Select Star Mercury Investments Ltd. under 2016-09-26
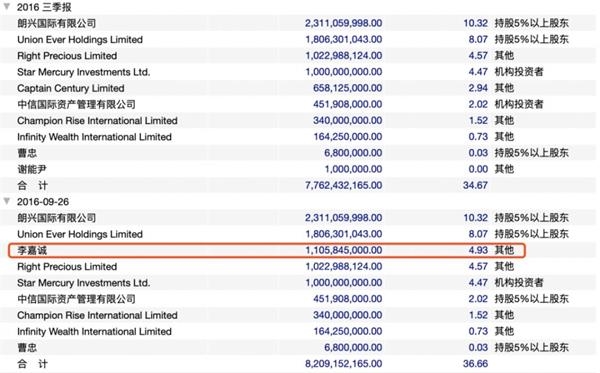 click(x=83, y=283)
